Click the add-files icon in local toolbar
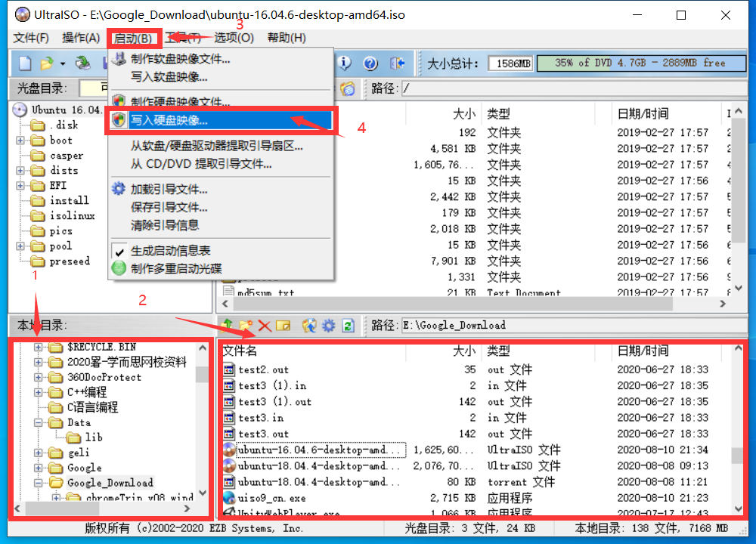 [309, 326]
